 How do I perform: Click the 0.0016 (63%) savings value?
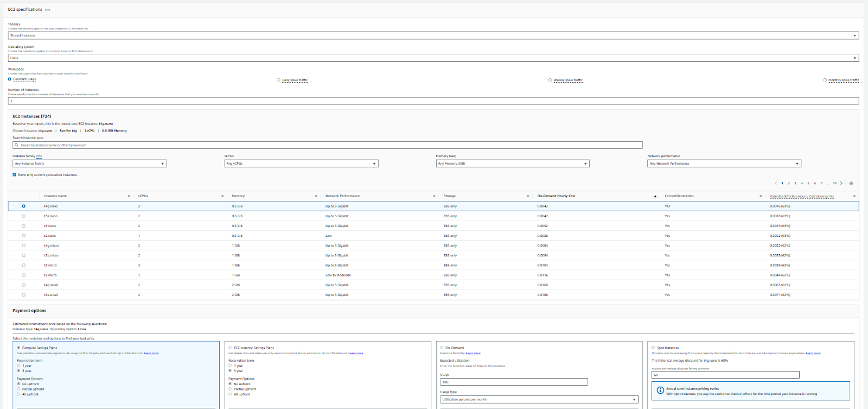click(780, 206)
